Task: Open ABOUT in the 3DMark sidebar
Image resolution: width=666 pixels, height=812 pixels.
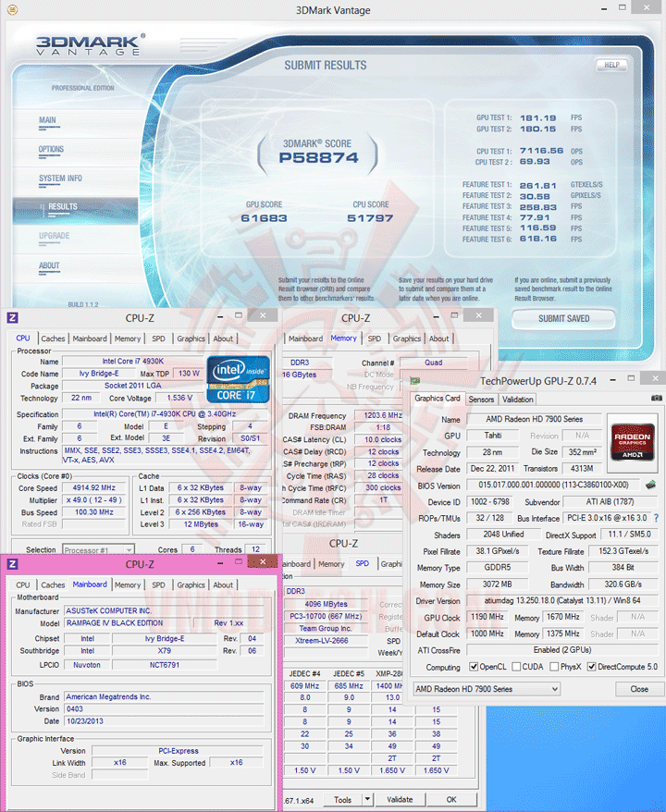Action: pyautogui.click(x=49, y=265)
